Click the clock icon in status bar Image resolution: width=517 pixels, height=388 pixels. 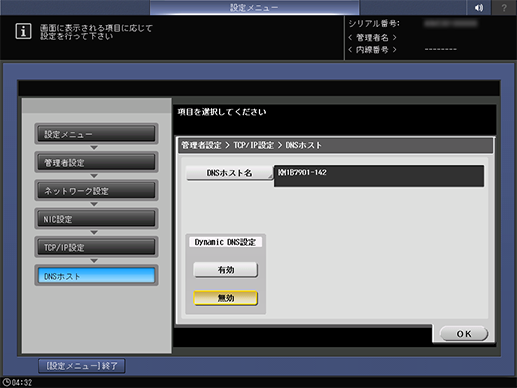coord(6,382)
